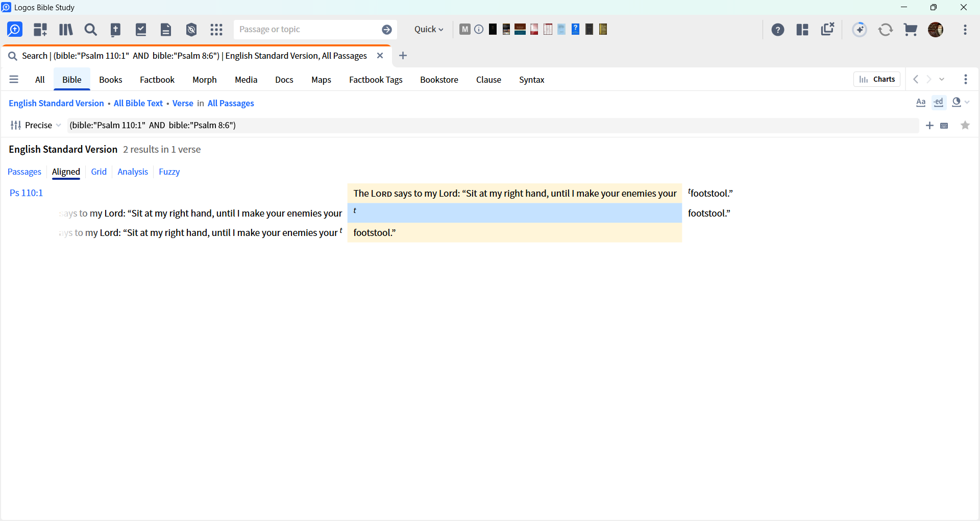Switch to the Media search tab
Image resolution: width=980 pixels, height=521 pixels.
(x=246, y=80)
